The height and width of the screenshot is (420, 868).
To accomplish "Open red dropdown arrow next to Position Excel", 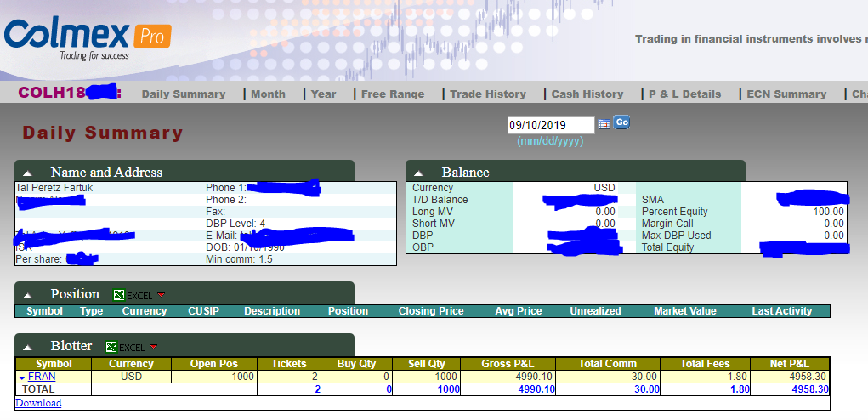I will [x=161, y=294].
